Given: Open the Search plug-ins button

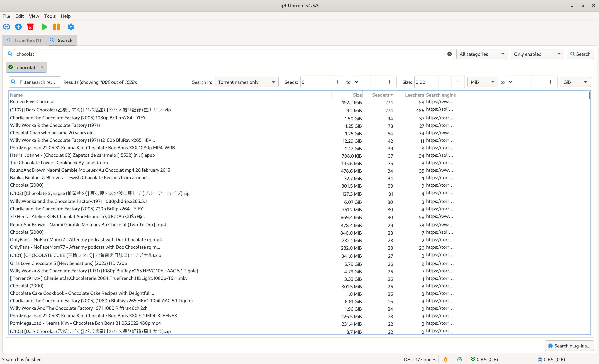Looking at the screenshot, I should tap(569, 346).
